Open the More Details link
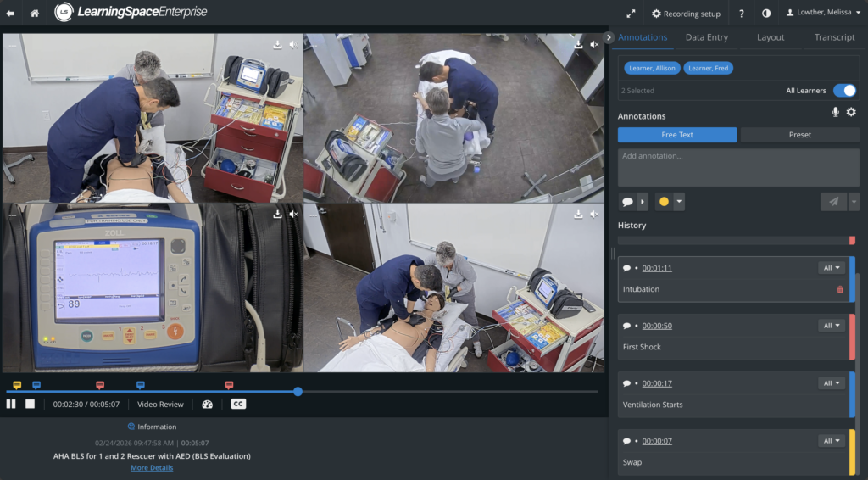This screenshot has height=480, width=868. click(x=152, y=468)
